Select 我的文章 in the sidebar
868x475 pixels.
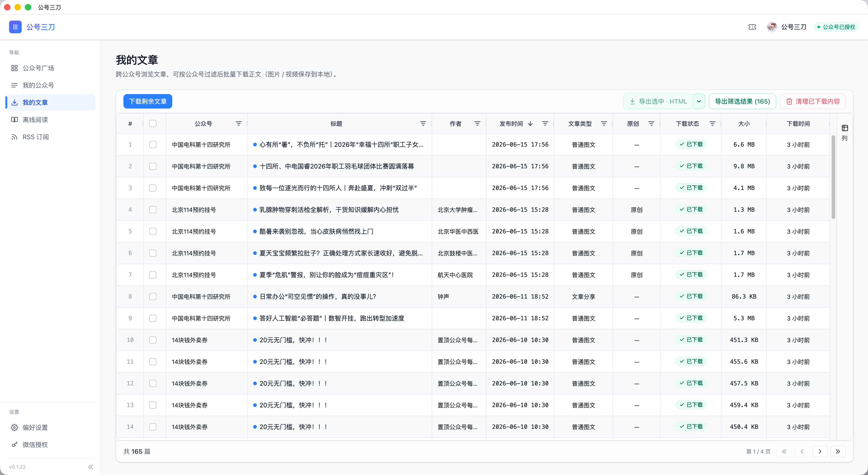(51, 102)
